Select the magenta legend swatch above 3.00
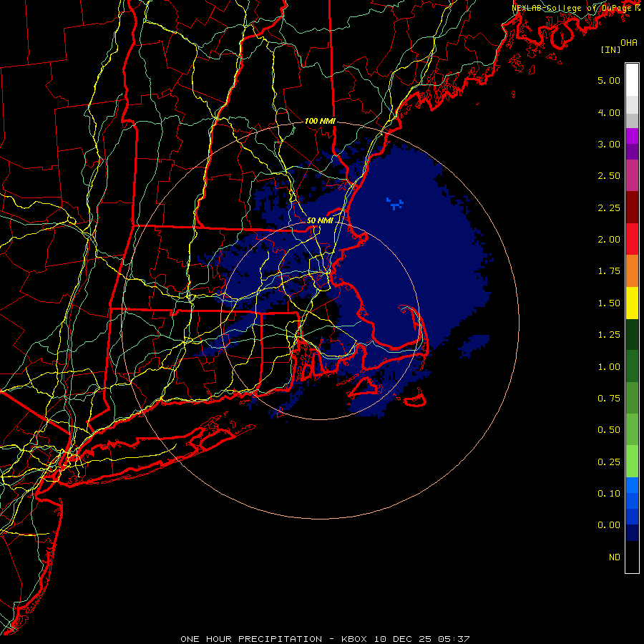 632,136
